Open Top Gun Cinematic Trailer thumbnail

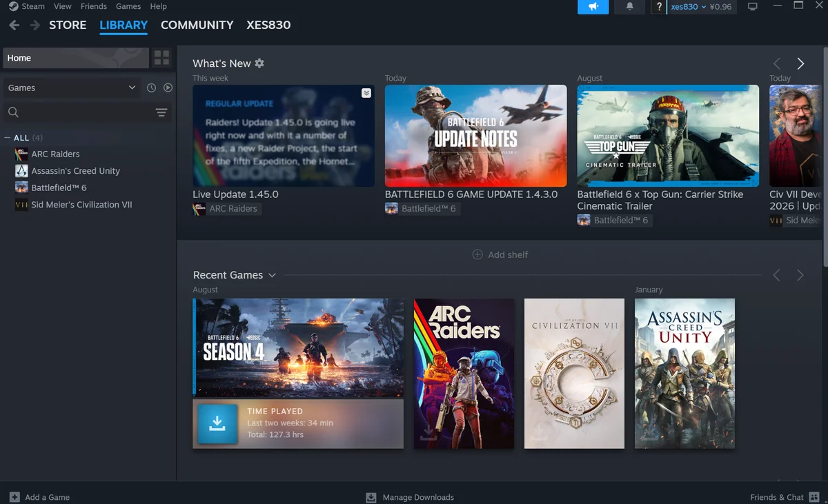668,136
